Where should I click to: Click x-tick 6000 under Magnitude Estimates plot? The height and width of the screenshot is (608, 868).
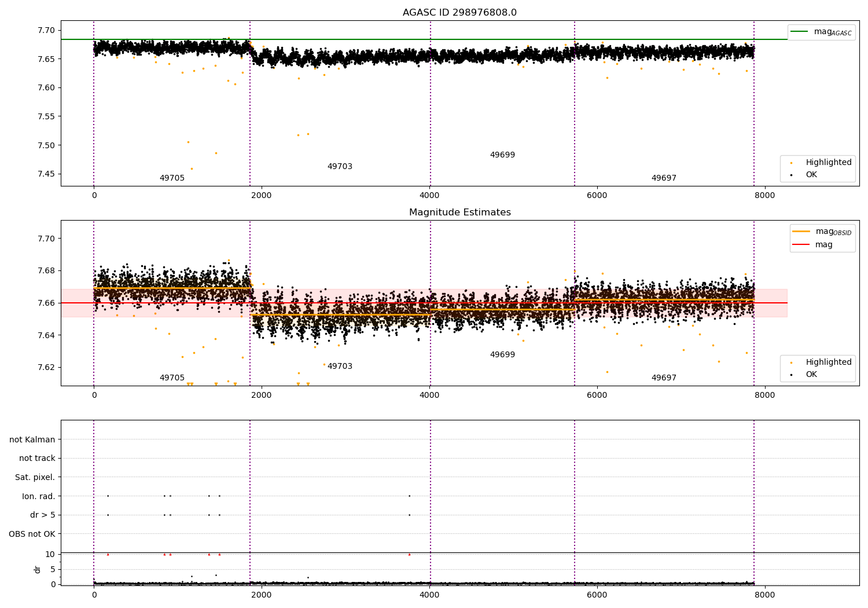(597, 395)
